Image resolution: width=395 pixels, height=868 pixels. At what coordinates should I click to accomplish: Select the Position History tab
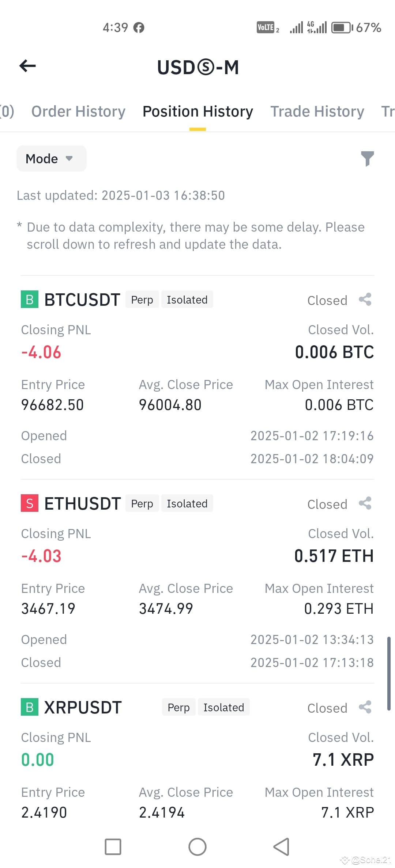pyautogui.click(x=198, y=111)
